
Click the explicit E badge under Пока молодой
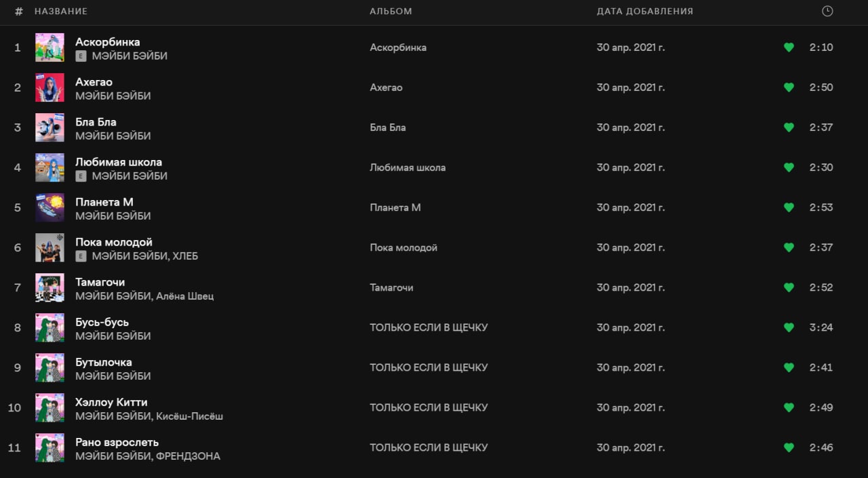pyautogui.click(x=81, y=256)
